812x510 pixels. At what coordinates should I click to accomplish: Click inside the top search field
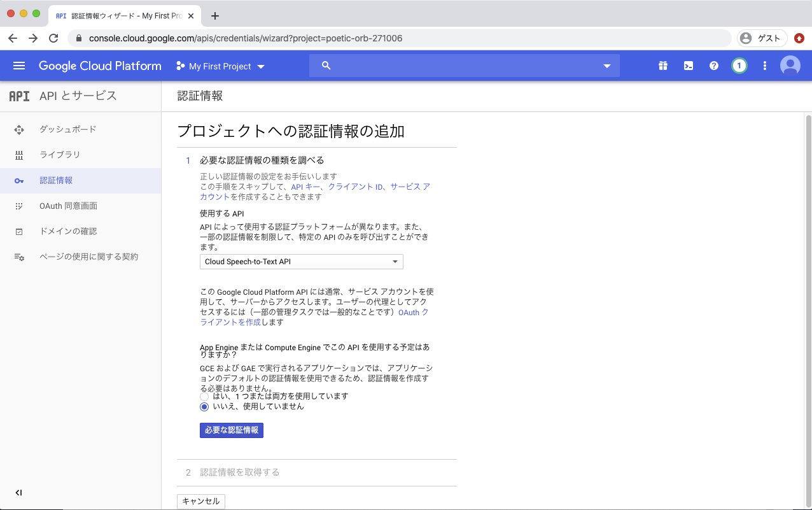(445, 65)
